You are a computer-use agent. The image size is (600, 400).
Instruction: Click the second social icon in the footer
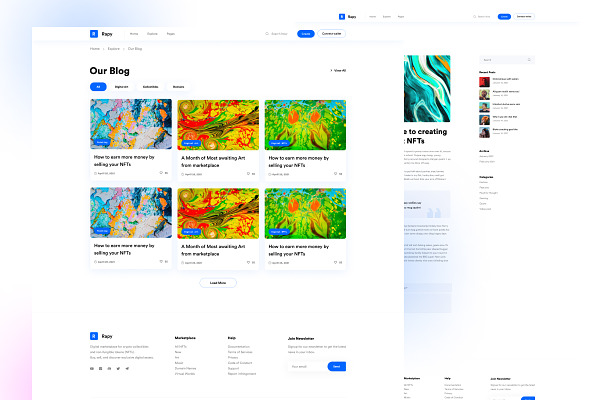(x=101, y=369)
